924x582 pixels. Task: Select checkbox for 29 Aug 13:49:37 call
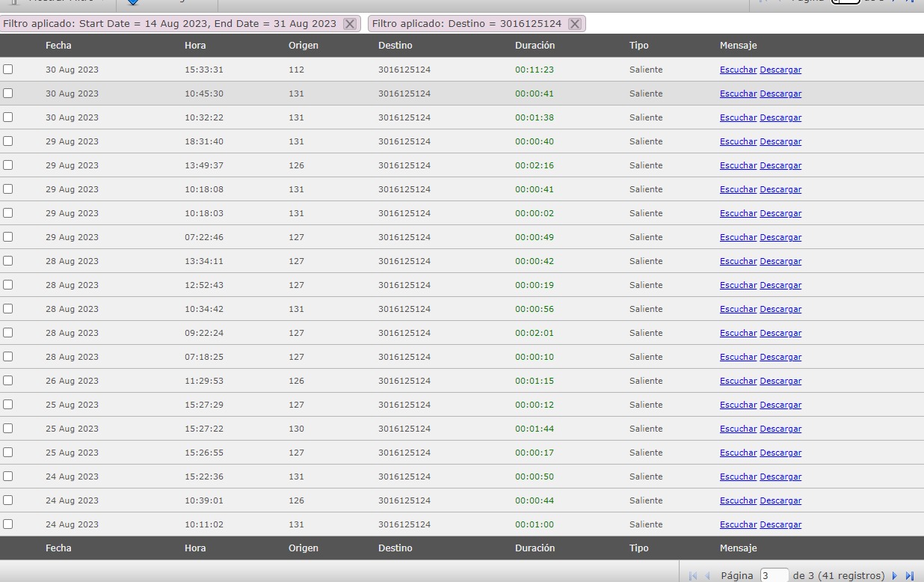click(8, 165)
